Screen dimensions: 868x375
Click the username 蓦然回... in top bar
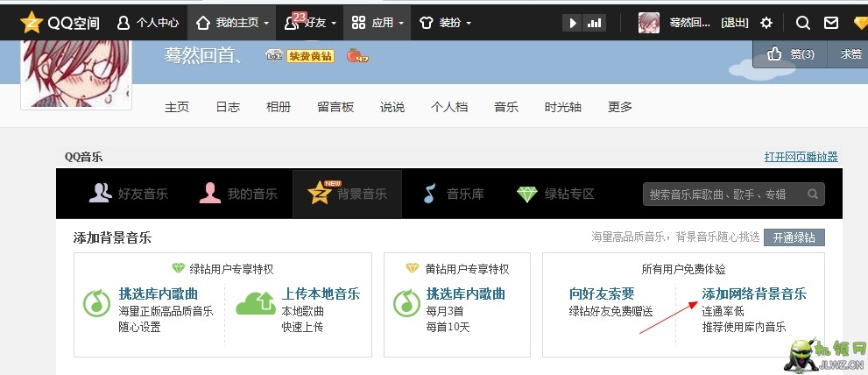(x=689, y=23)
